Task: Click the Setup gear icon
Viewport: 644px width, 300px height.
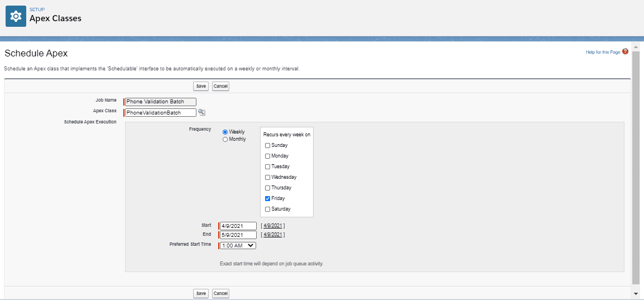Action: (16, 17)
